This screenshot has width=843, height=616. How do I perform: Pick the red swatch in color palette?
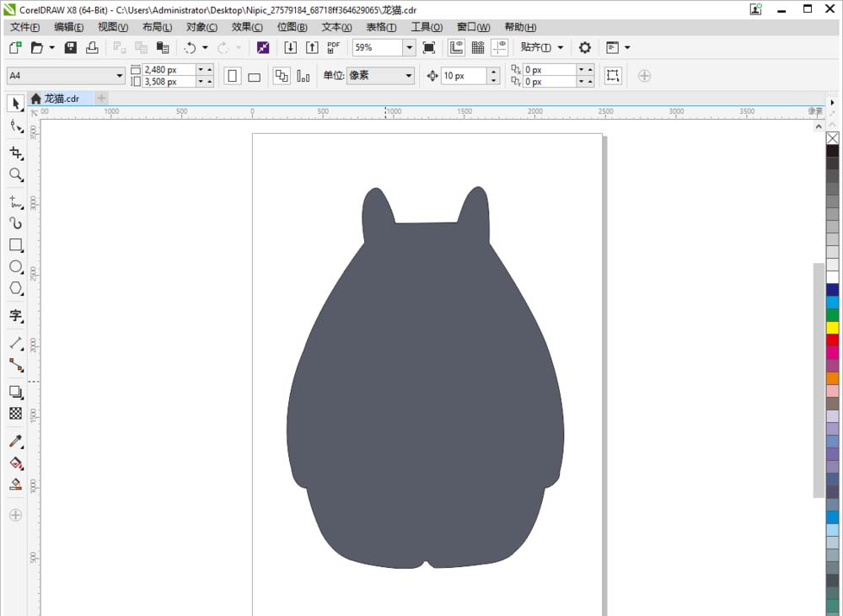click(830, 339)
